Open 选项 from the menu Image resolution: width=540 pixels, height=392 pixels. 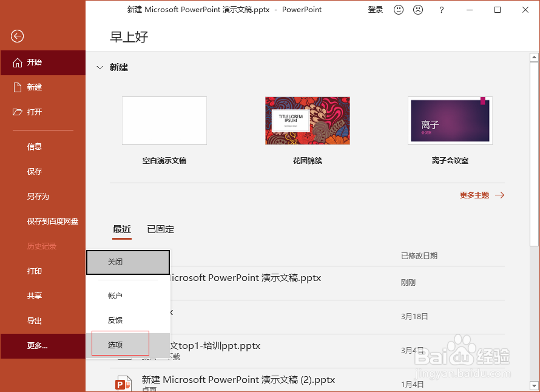115,343
